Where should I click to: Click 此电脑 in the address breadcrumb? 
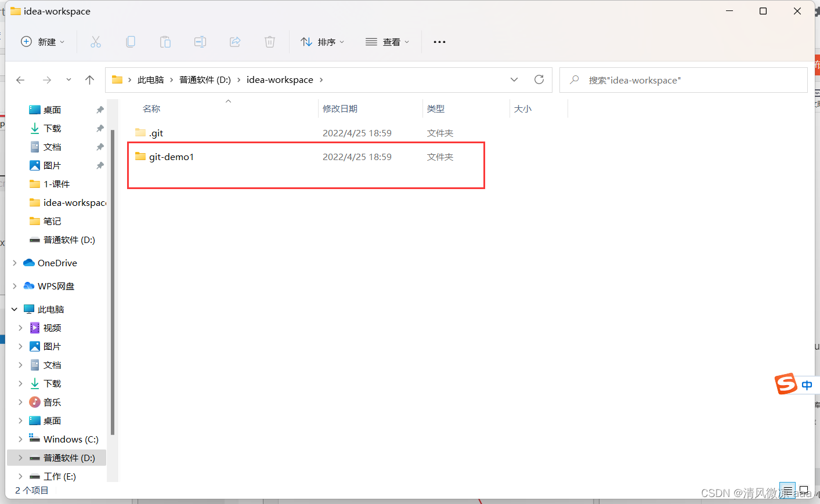[150, 80]
